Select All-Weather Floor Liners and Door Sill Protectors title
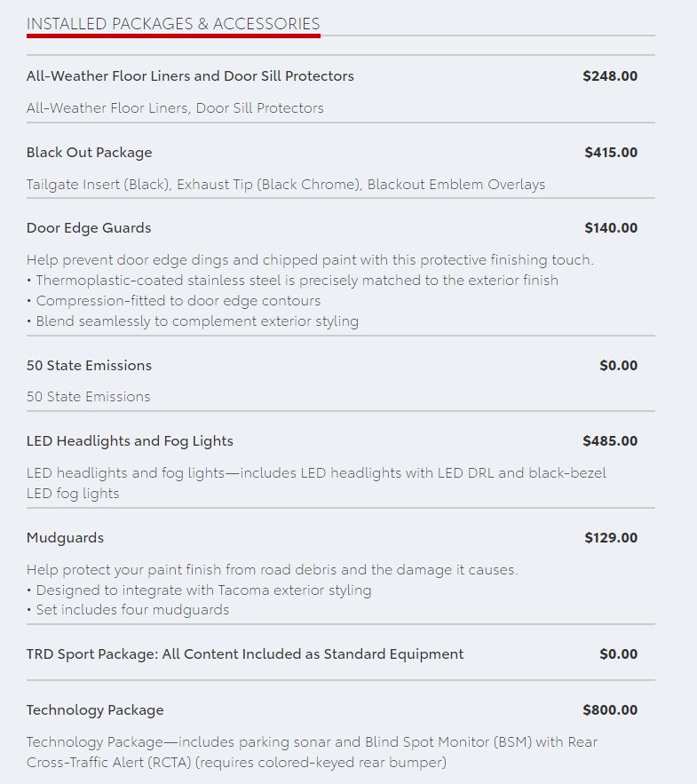The image size is (697, 784). point(190,76)
